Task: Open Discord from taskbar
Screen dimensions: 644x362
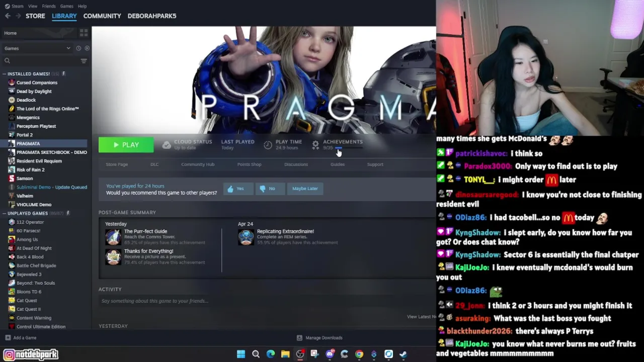Action: pyautogui.click(x=330, y=354)
